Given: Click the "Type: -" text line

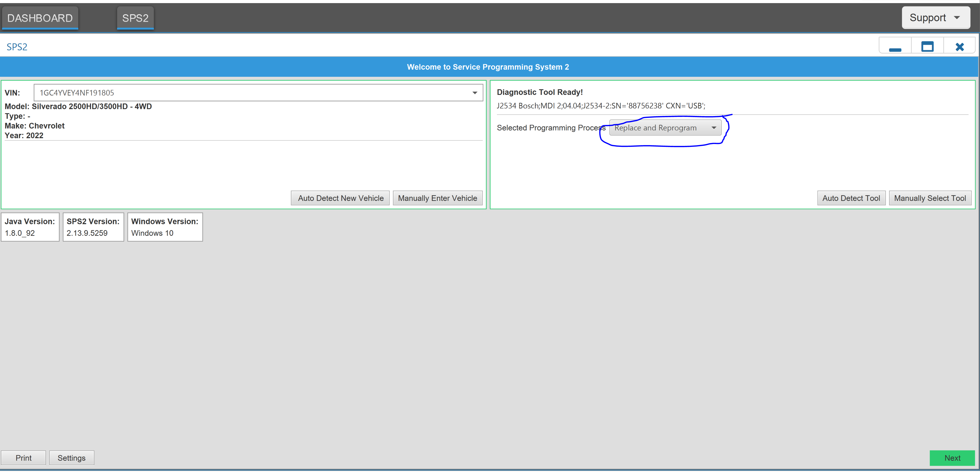Looking at the screenshot, I should (x=18, y=117).
